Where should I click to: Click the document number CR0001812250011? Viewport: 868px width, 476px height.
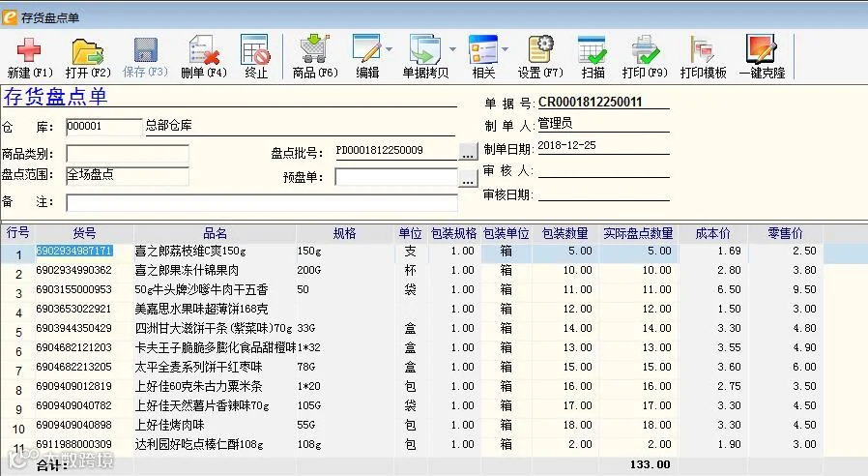point(591,102)
